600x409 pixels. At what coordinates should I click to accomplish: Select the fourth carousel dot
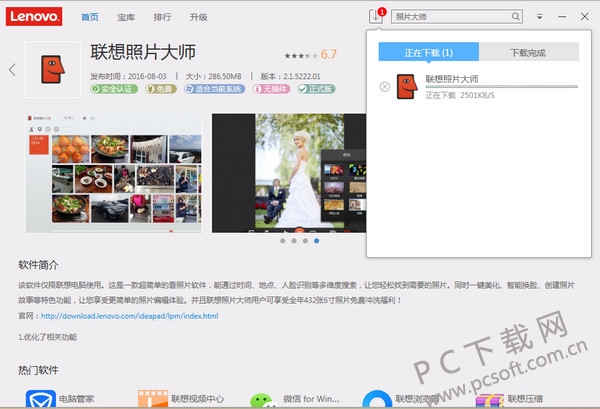coord(316,241)
